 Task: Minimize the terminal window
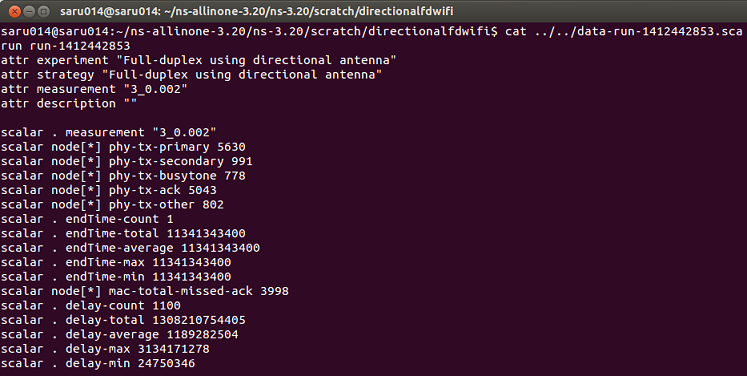pyautogui.click(x=29, y=10)
